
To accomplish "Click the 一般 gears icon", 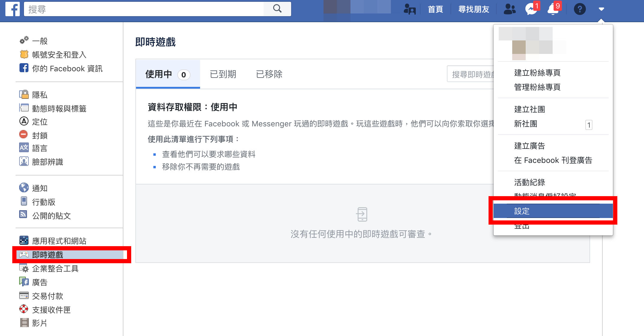I will point(24,40).
